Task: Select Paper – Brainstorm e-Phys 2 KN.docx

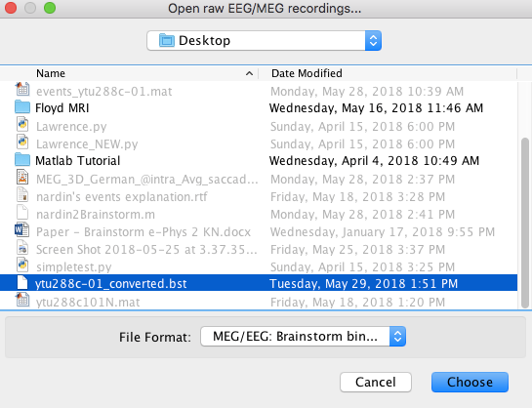Action: (x=143, y=232)
